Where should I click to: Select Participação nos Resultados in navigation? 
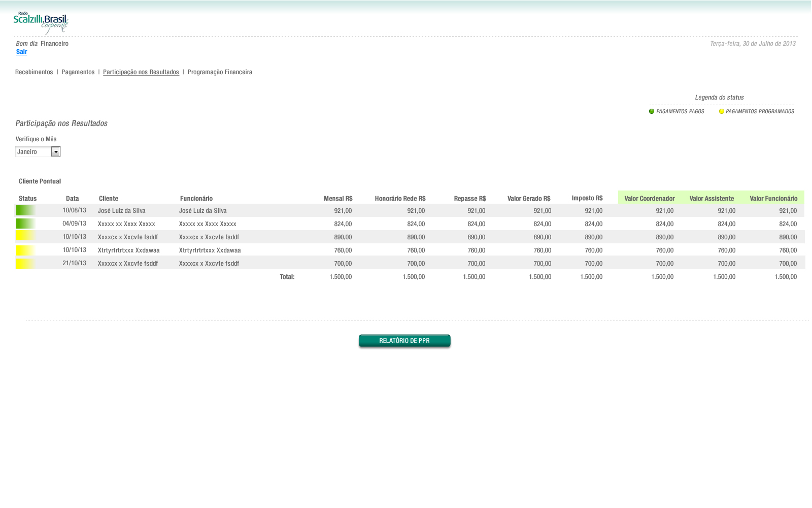[141, 72]
